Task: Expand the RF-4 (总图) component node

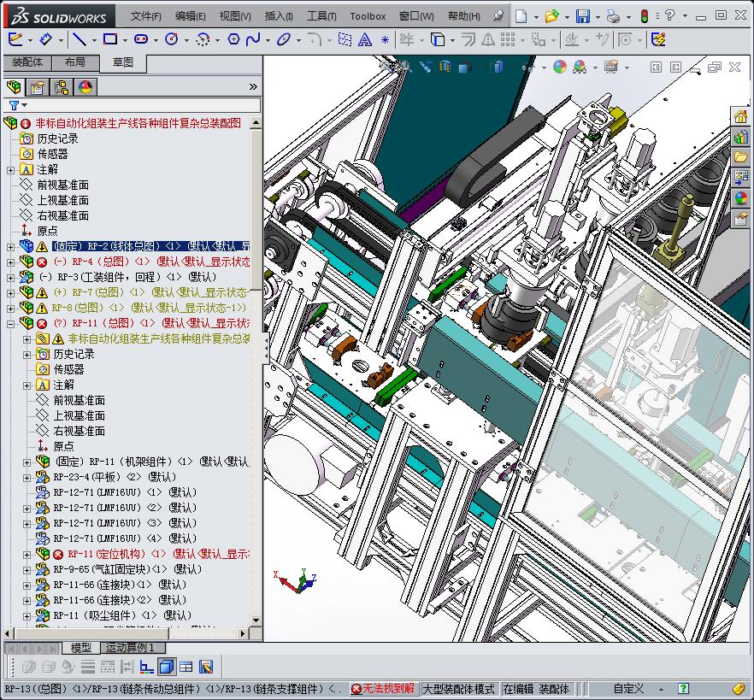Action: click(10, 262)
